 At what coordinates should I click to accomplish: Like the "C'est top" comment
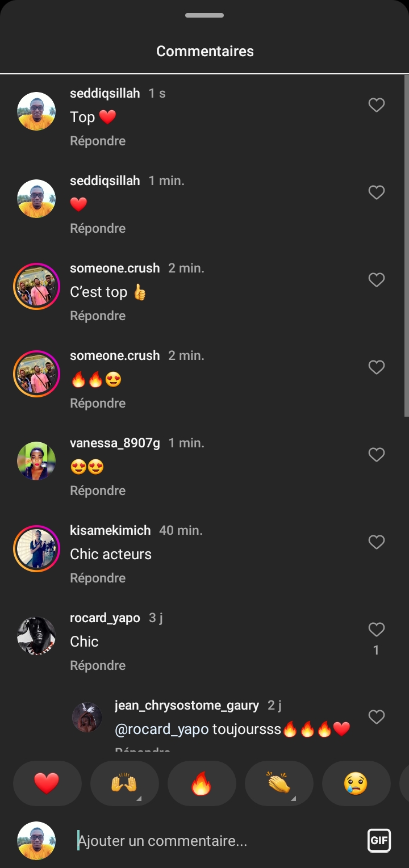(377, 280)
